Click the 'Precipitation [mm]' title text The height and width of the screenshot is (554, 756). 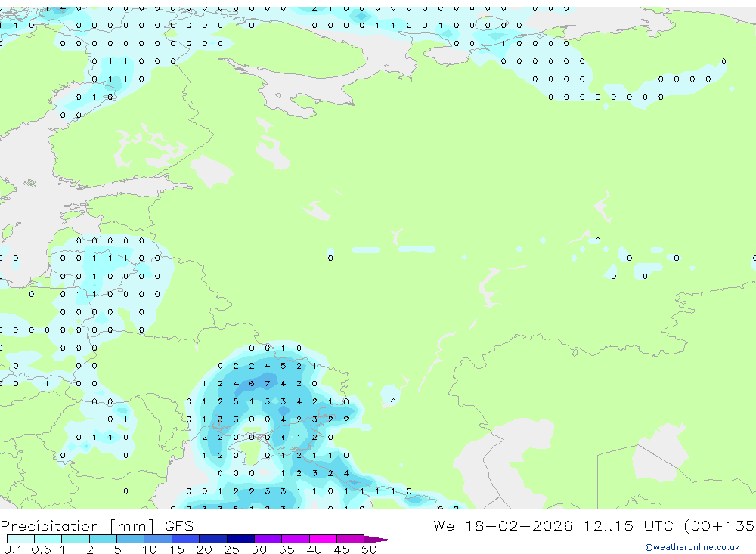77,525
